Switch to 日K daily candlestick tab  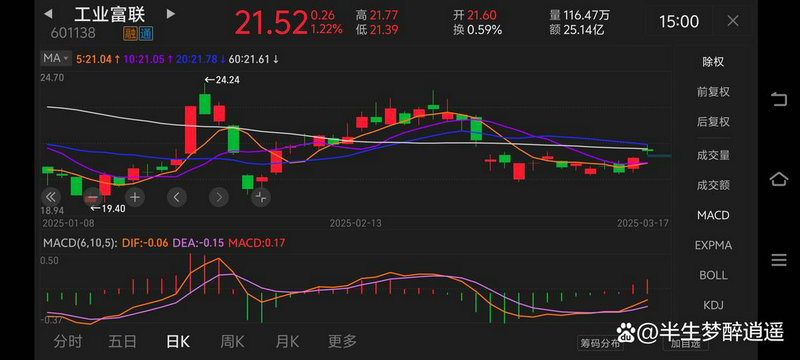tap(178, 342)
